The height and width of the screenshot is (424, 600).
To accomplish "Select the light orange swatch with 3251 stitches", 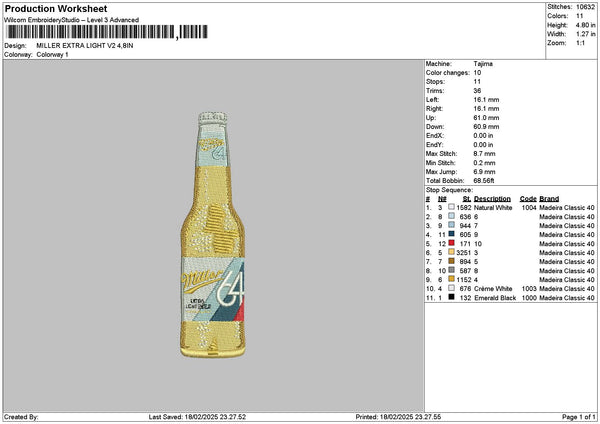I will click(452, 253).
